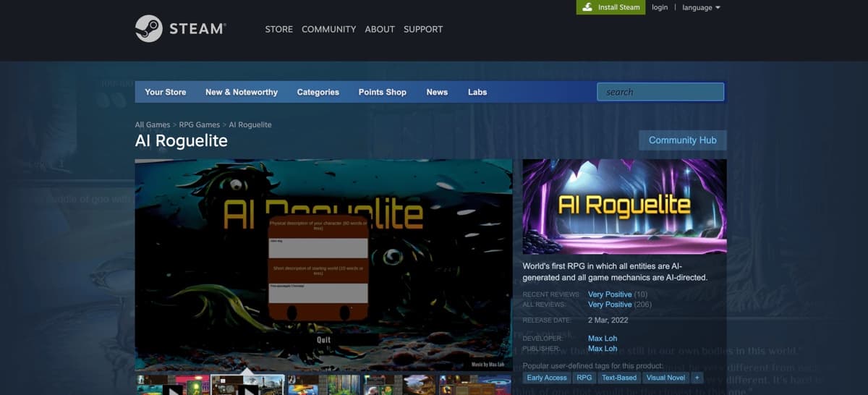Screen dimensions: 868x395
Task: Click the main video player area
Action: pyautogui.click(x=323, y=265)
